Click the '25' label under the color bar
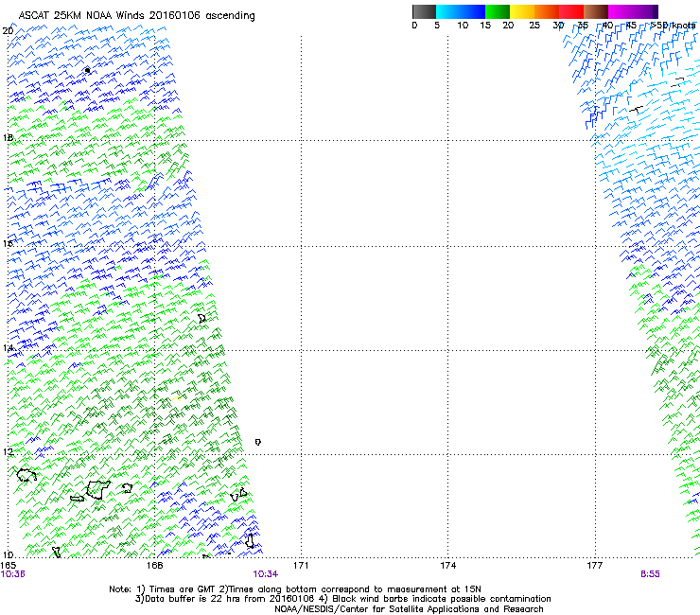The height and width of the screenshot is (615, 700). point(534,26)
